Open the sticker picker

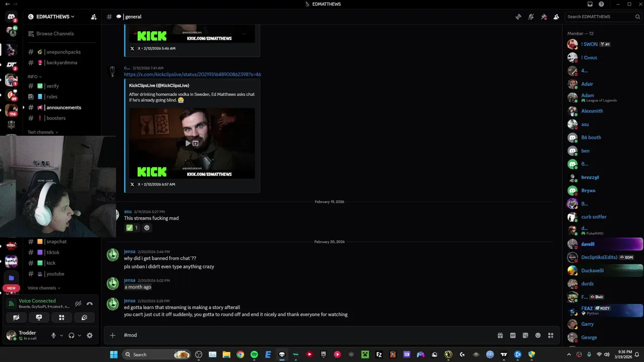[525, 335]
